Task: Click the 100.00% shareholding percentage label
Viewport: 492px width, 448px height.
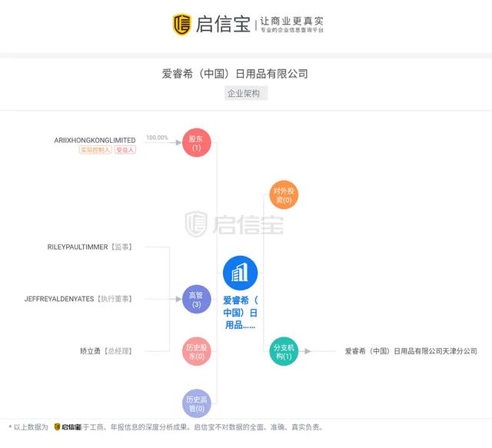Action: click(157, 138)
